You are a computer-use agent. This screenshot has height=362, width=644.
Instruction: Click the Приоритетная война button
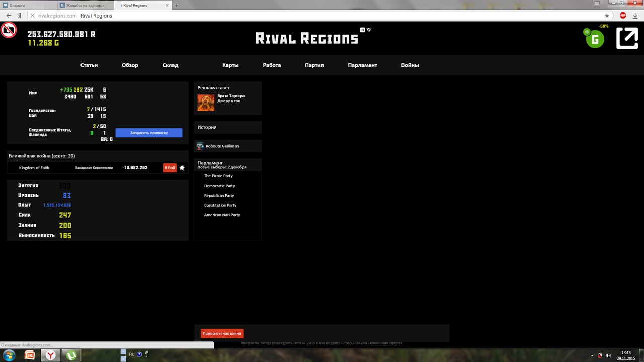click(222, 333)
